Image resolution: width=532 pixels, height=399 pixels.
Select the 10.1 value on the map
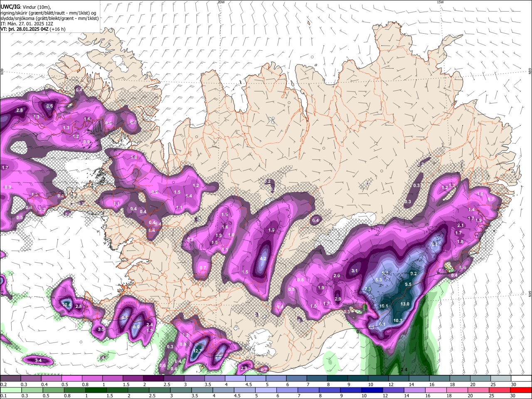tap(384, 306)
